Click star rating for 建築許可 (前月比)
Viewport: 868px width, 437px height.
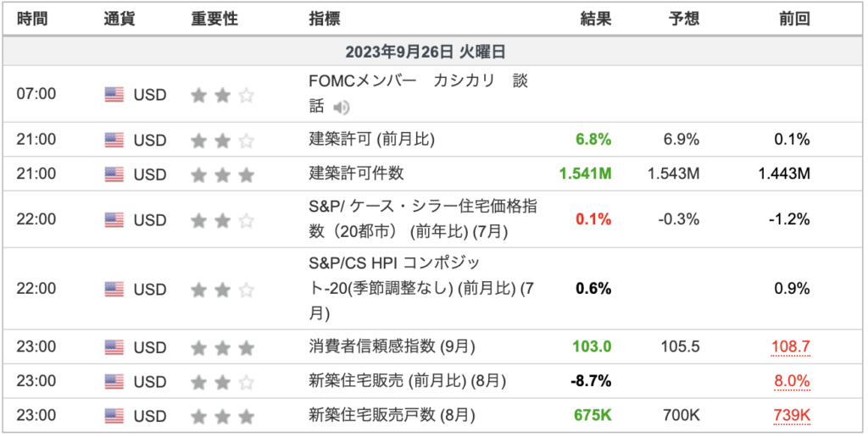[222, 141]
